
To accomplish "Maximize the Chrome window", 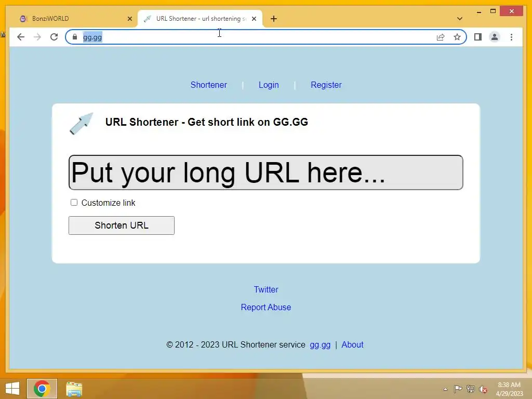I will point(493,11).
